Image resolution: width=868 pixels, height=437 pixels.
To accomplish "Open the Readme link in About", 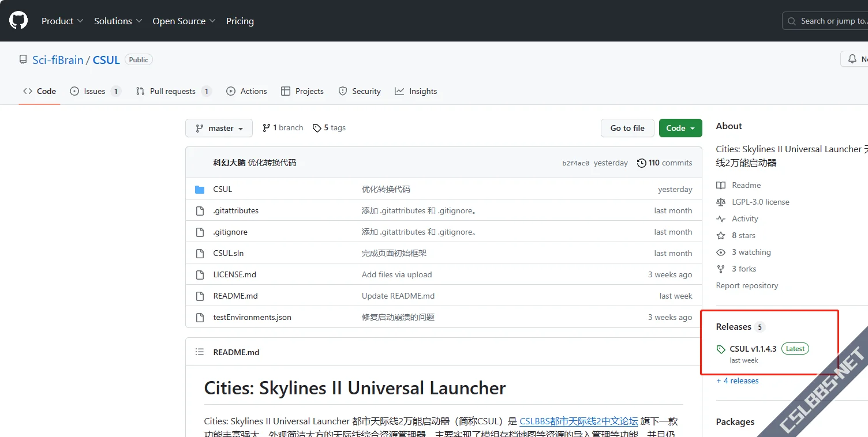I will tap(739, 185).
